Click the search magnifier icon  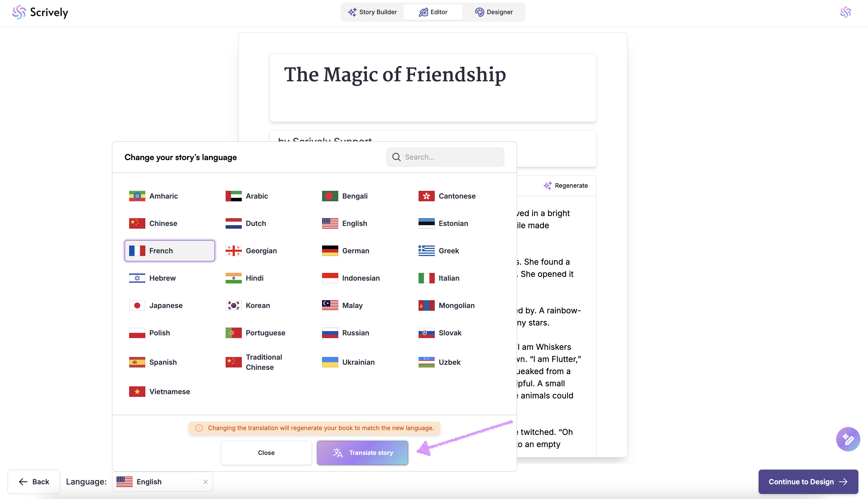tap(396, 157)
